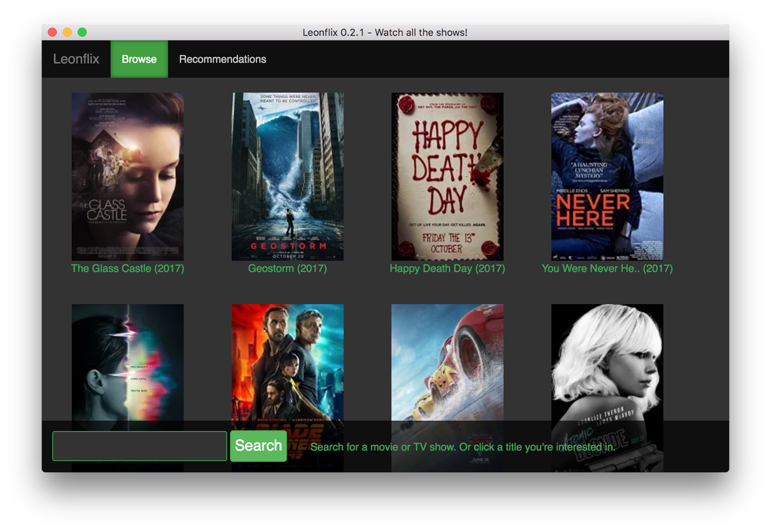Open the Happy Death Day poster
Image resolution: width=771 pixels, height=532 pixels.
[x=447, y=176]
